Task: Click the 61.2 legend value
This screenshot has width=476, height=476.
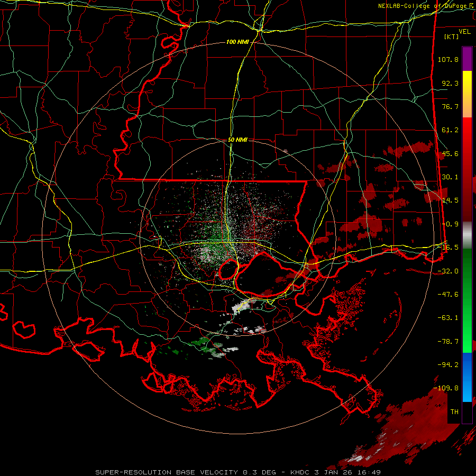Action: click(x=450, y=130)
